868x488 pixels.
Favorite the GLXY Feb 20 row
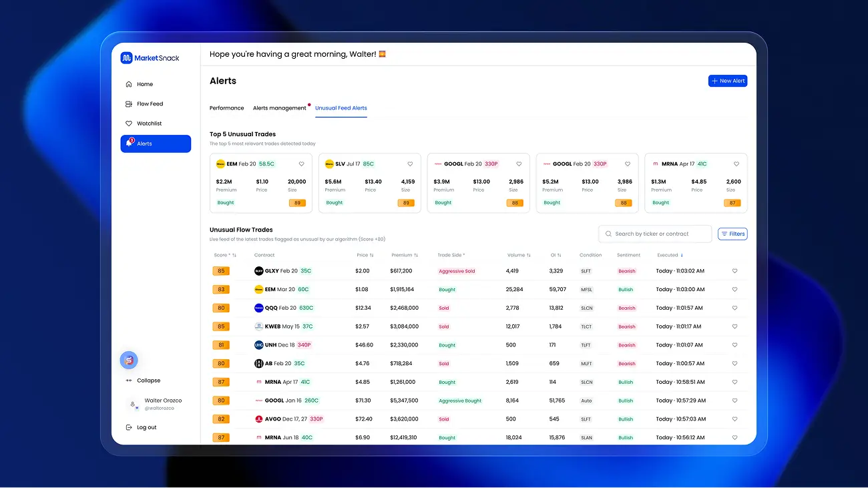point(734,271)
